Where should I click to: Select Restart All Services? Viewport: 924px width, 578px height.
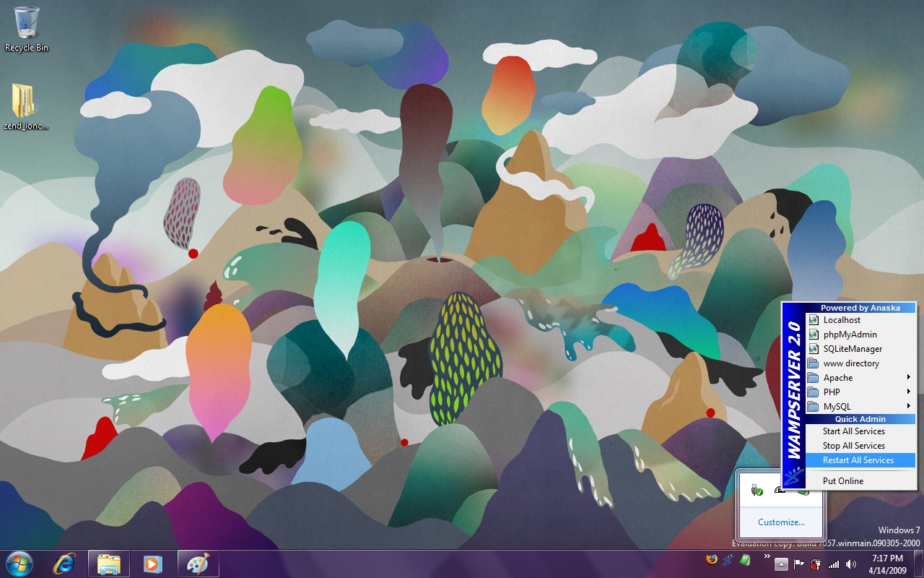pos(858,460)
